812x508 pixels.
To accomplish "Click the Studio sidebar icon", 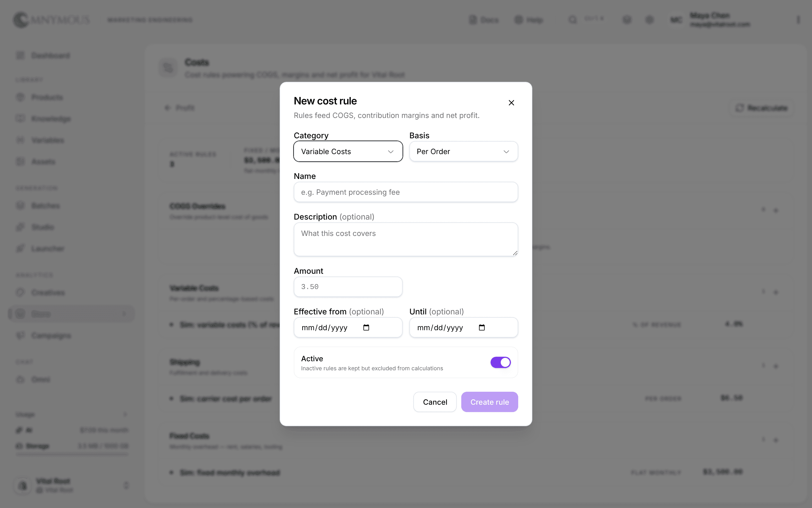I will [x=20, y=227].
